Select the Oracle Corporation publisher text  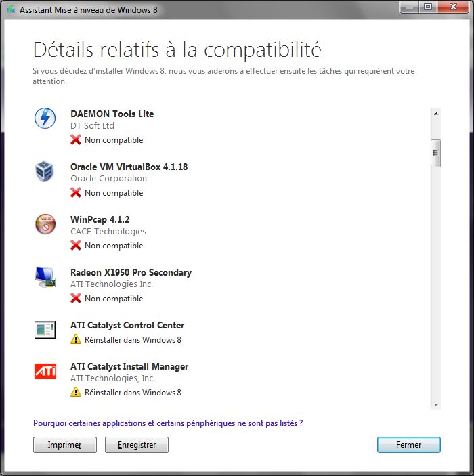109,178
